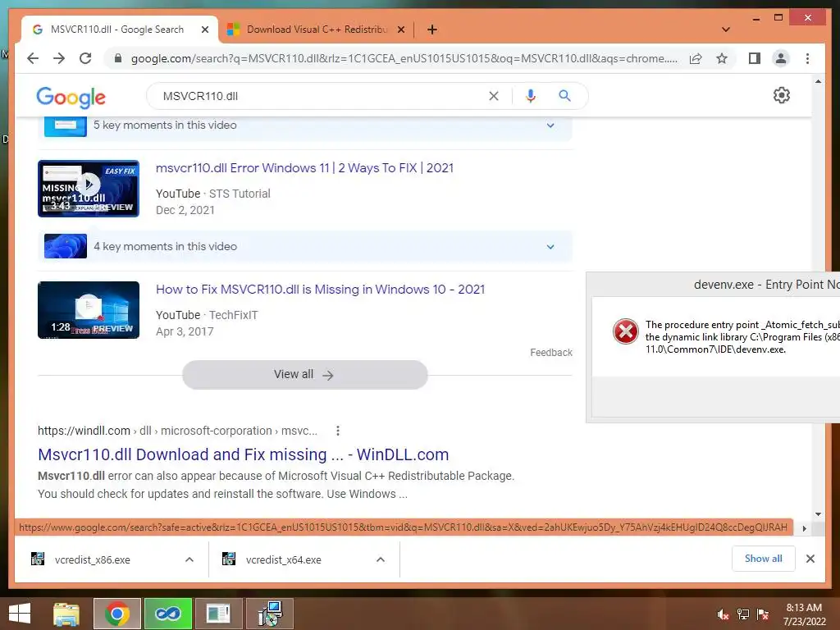Open the tab search dropdown arrow
This screenshot has width=840, height=630.
tap(726, 30)
